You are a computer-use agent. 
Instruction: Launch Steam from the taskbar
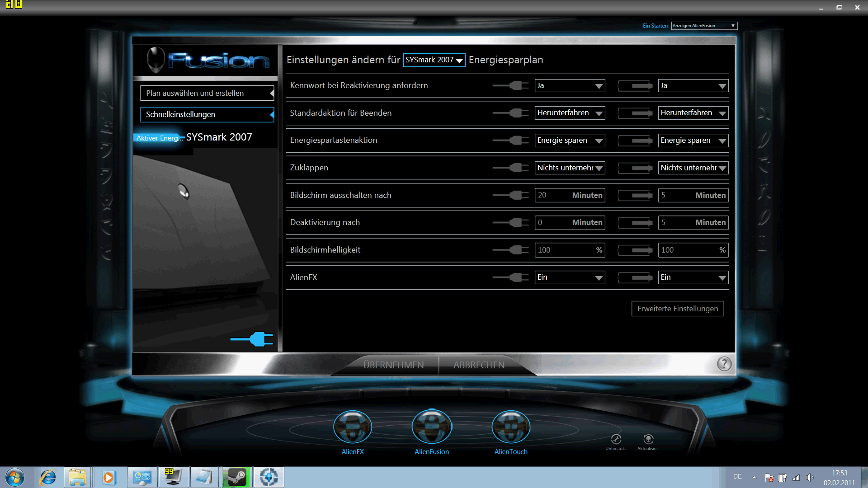coord(237,477)
